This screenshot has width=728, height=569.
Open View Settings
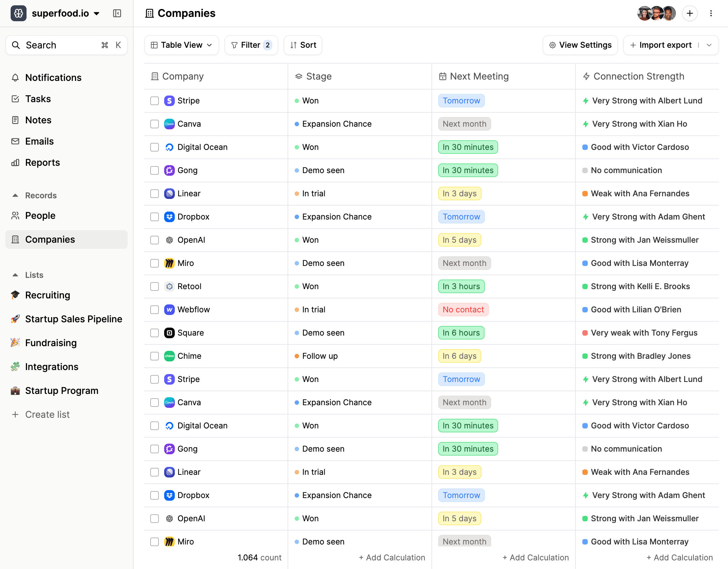580,45
